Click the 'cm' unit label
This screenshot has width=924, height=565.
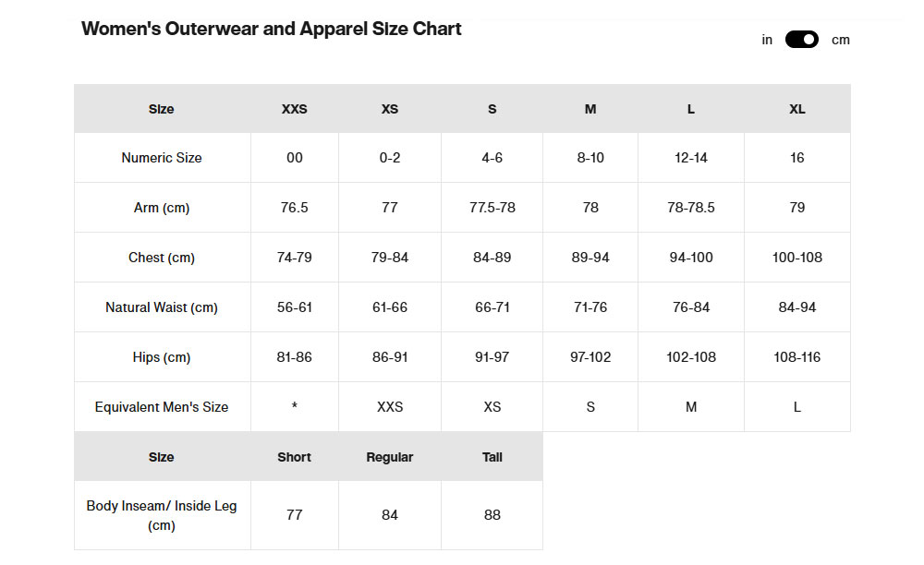pyautogui.click(x=840, y=40)
